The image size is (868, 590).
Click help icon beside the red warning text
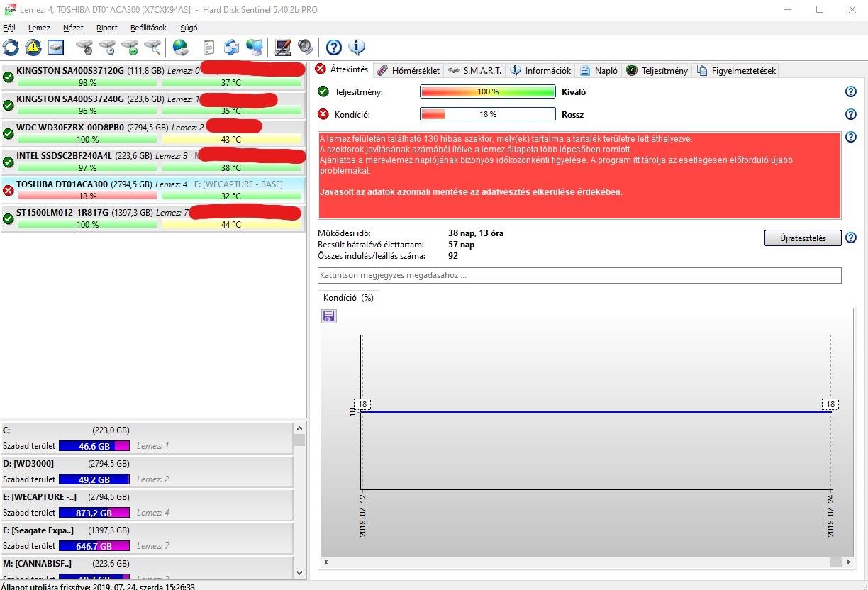click(x=851, y=137)
